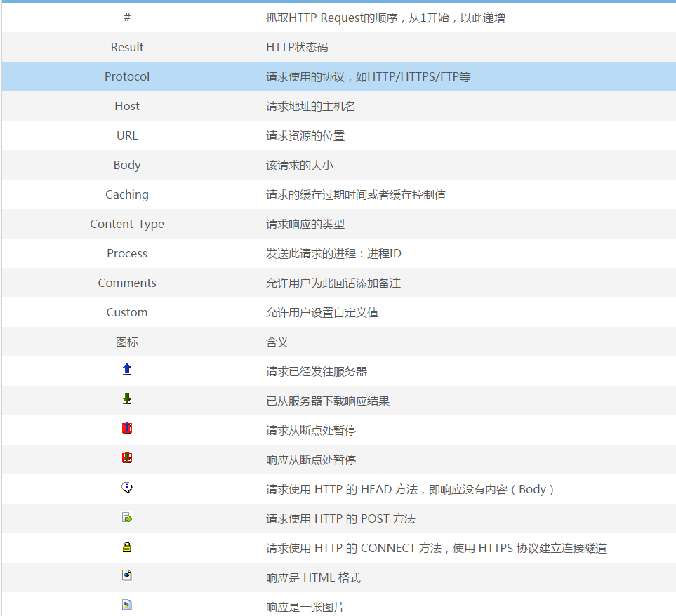
Task: Click '请求使用的协议，如HTTP/HTTPS/FTP等' text
Action: click(368, 77)
